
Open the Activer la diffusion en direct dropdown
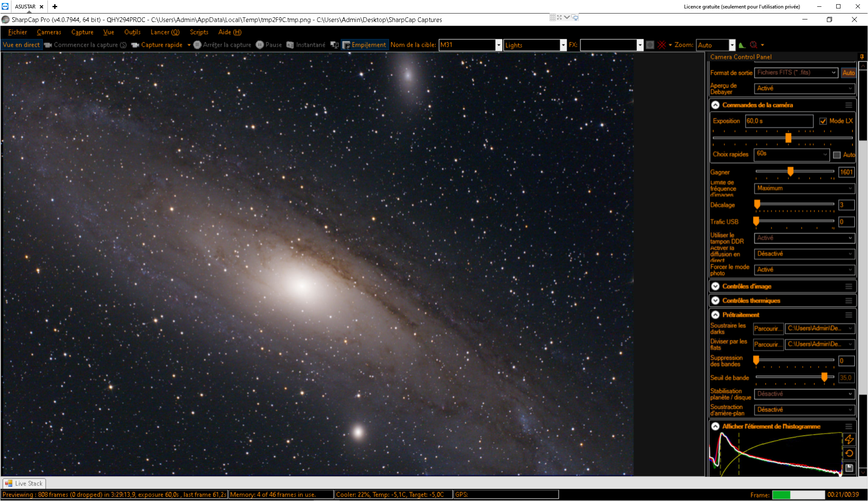pyautogui.click(x=804, y=254)
